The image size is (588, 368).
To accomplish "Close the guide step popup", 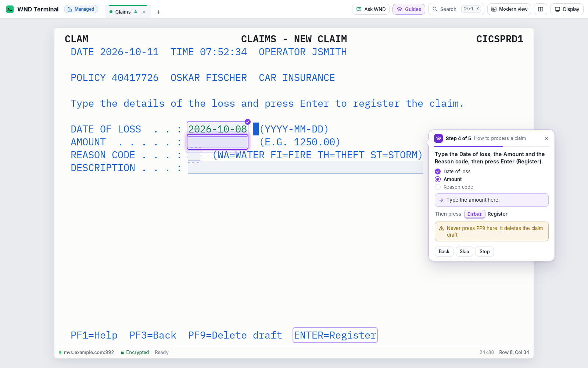I will 546,138.
